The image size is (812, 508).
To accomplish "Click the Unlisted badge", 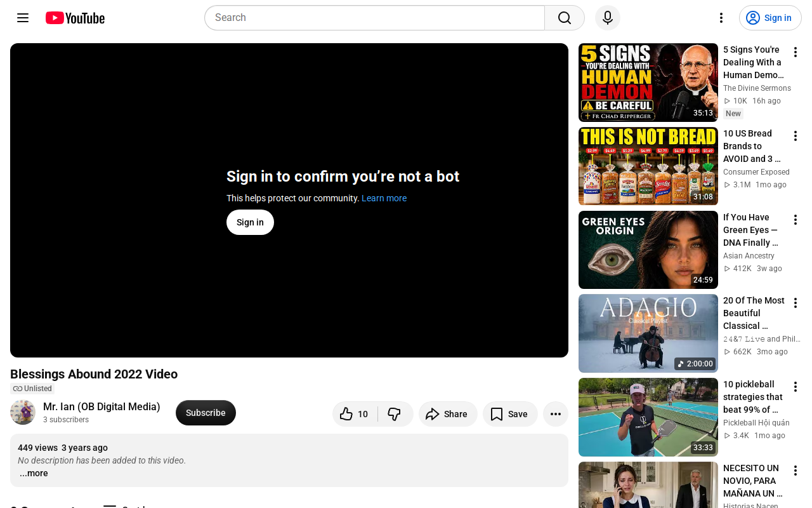I will tap(32, 389).
